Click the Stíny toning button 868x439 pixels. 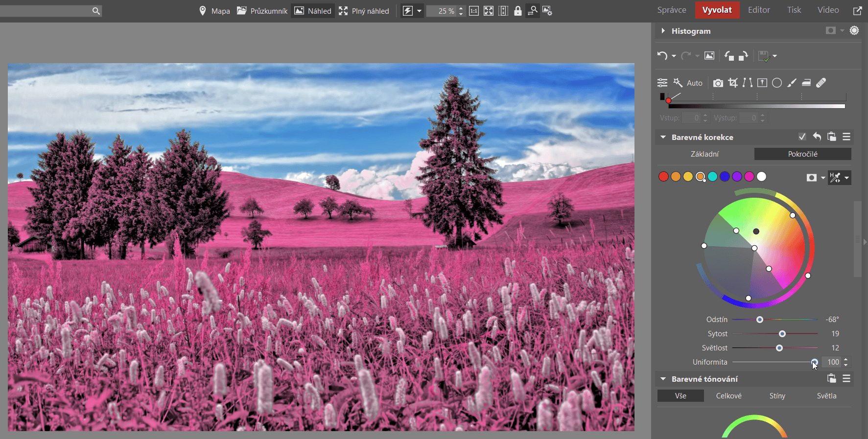click(x=777, y=395)
